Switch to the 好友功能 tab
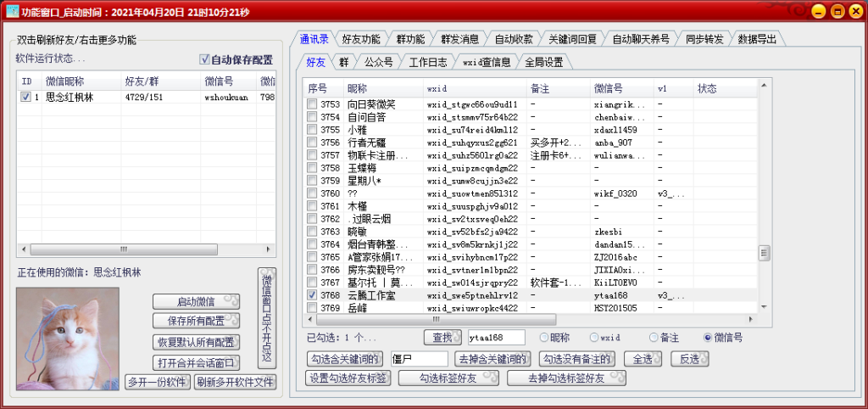868x409 pixels. coord(360,39)
